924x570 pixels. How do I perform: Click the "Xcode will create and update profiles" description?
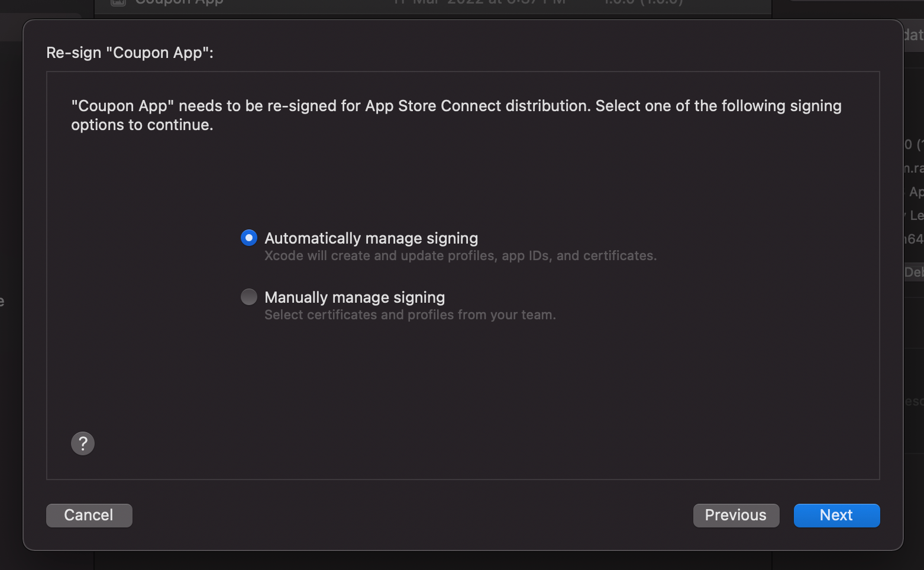coord(460,256)
